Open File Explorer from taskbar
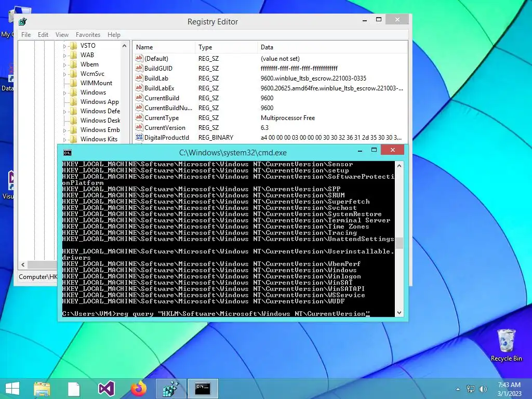The image size is (532, 399). point(42,389)
